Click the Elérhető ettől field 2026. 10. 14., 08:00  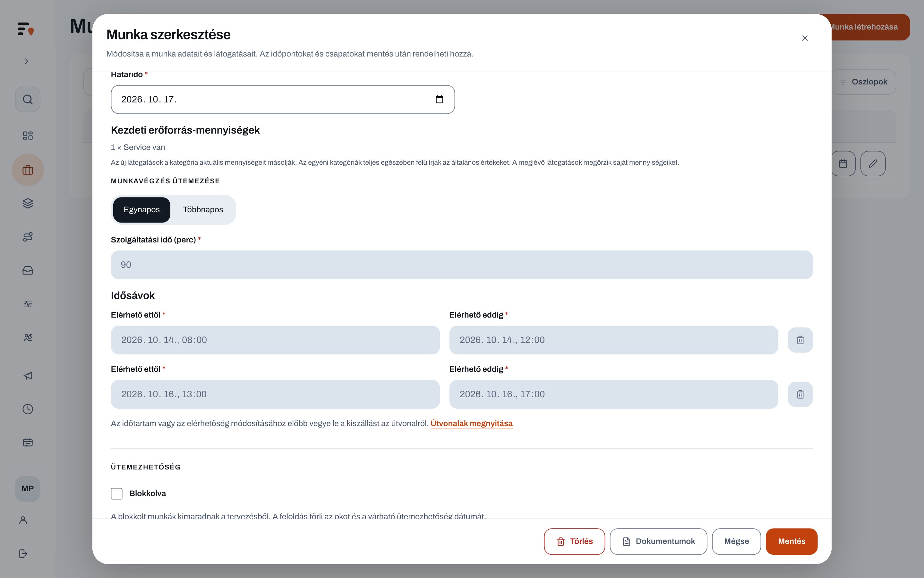[275, 340]
